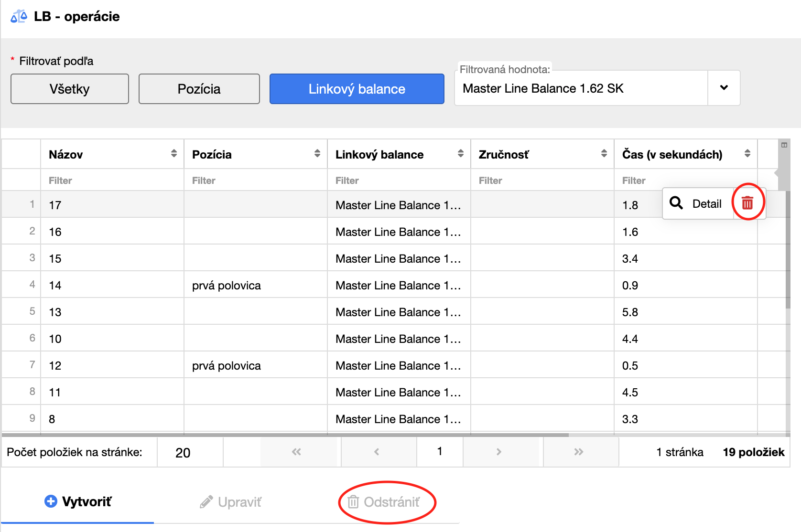Open Detail with the magnifier icon

click(697, 203)
